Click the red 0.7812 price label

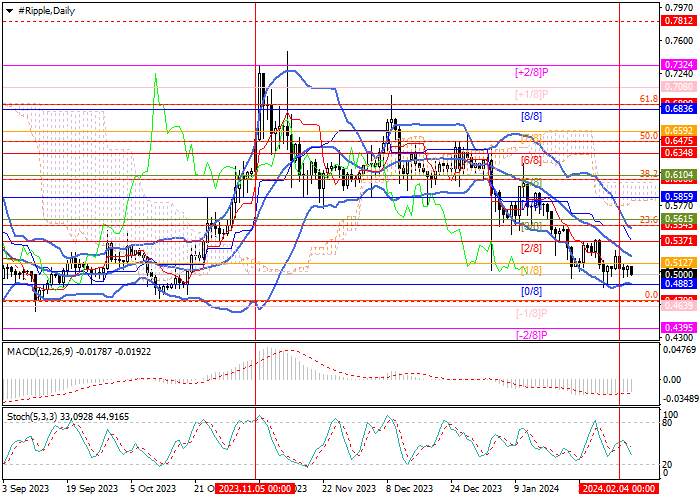[679, 21]
